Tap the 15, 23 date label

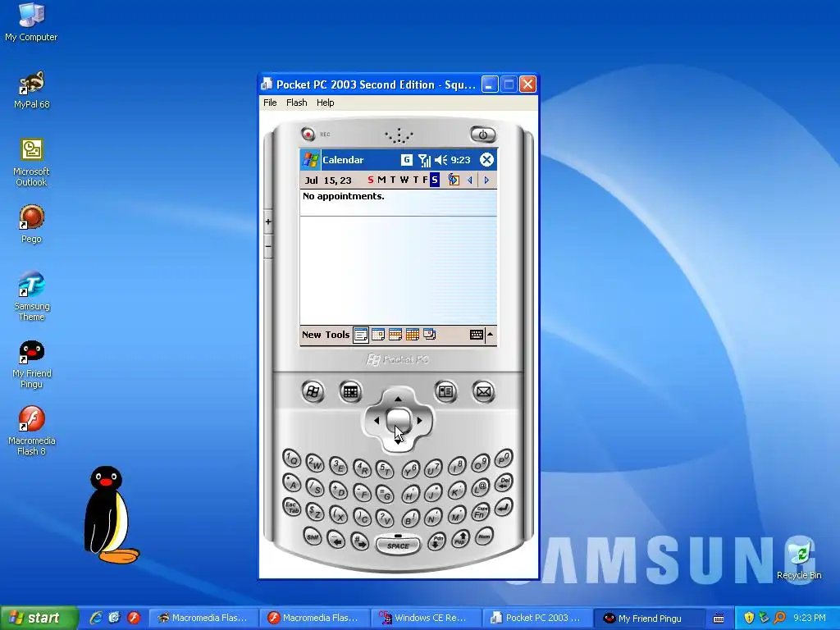337,180
